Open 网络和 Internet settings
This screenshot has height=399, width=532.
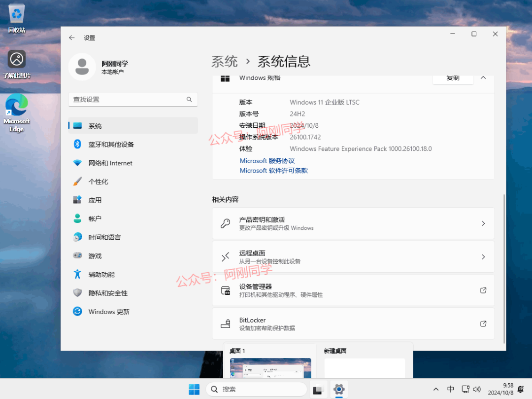click(133, 163)
